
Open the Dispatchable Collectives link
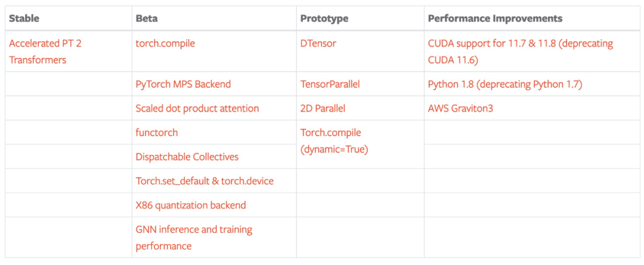point(187,157)
